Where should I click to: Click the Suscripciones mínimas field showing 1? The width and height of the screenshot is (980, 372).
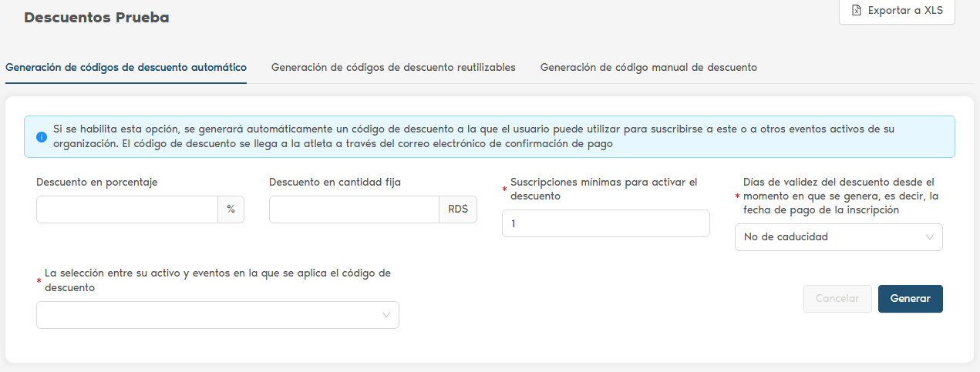click(x=605, y=223)
